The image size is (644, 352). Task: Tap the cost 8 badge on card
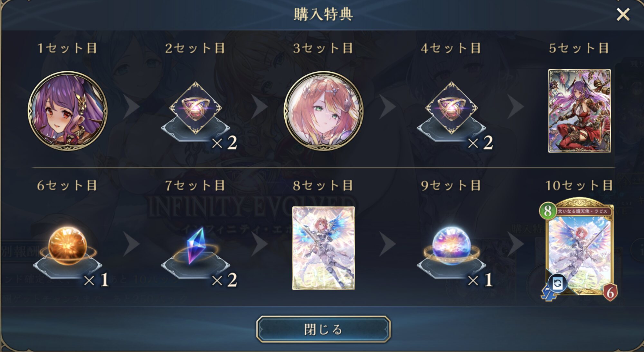coord(548,211)
